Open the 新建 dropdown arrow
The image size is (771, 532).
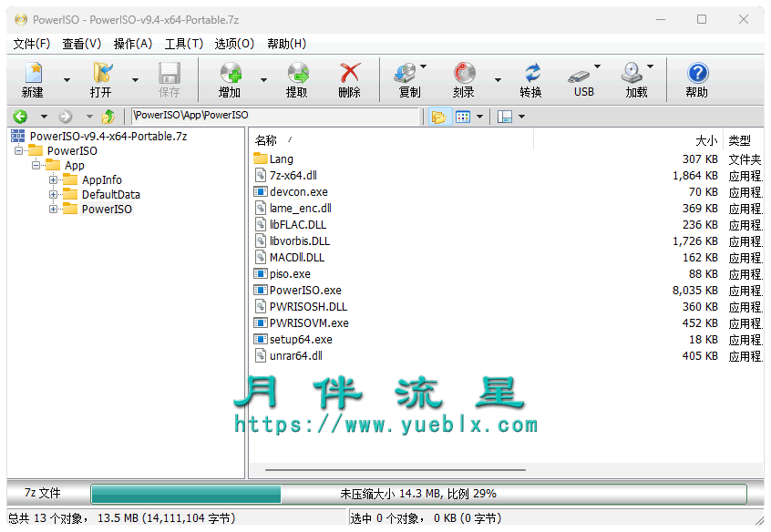point(67,79)
